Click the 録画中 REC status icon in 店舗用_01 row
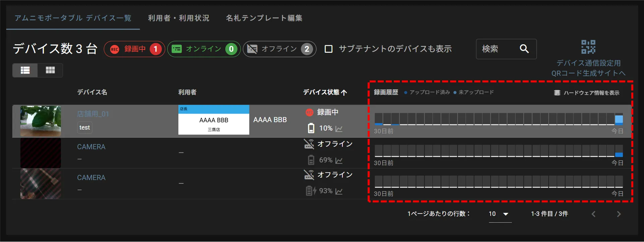The height and width of the screenshot is (242, 644). pyautogui.click(x=310, y=112)
